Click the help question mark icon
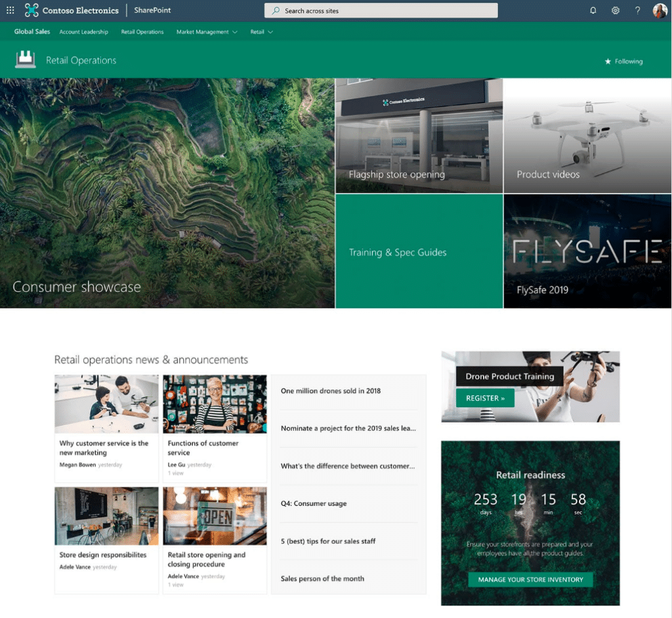The height and width of the screenshot is (618, 672). (637, 10)
